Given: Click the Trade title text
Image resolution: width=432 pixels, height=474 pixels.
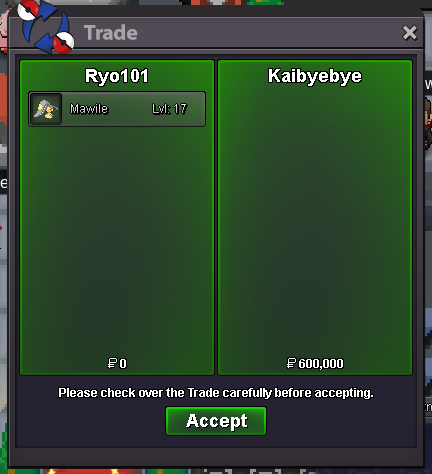Looking at the screenshot, I should click(111, 33).
